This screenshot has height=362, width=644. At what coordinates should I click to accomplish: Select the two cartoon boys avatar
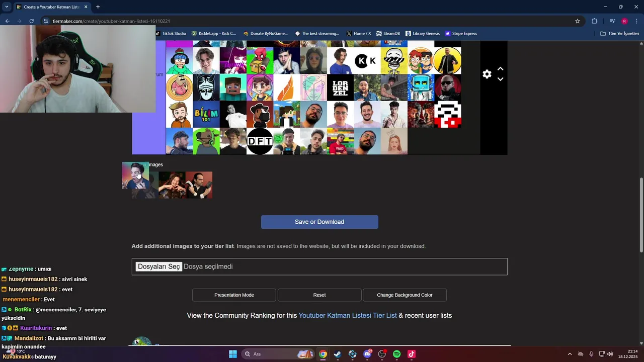tap(421, 61)
